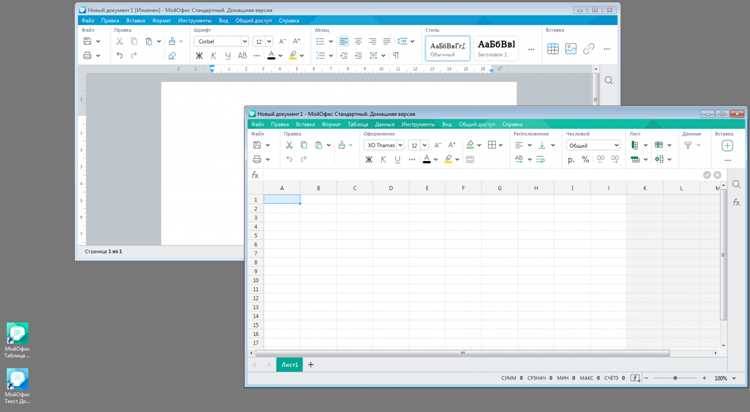Click Print icon in spreadsheet window
Image resolution: width=750 pixels, height=412 pixels.
tap(257, 159)
